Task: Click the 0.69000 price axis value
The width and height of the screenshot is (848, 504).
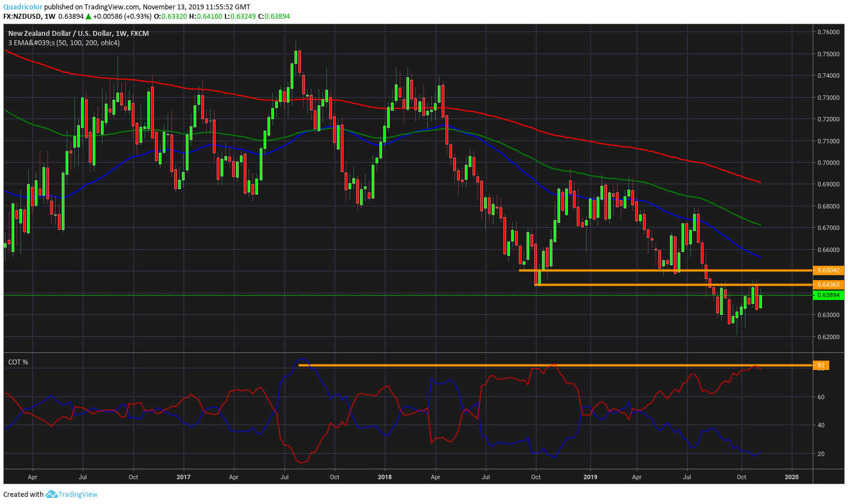Action: (x=828, y=184)
